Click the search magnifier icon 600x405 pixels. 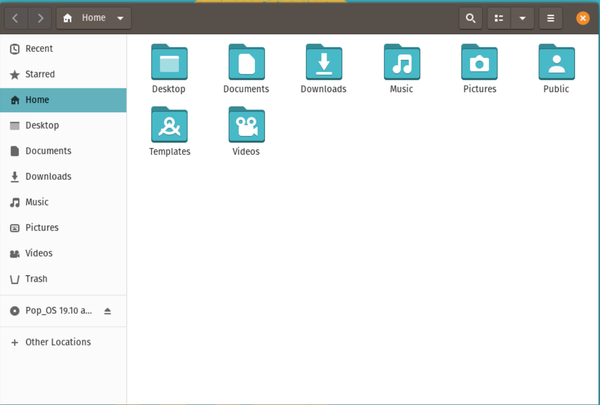pyautogui.click(x=470, y=18)
